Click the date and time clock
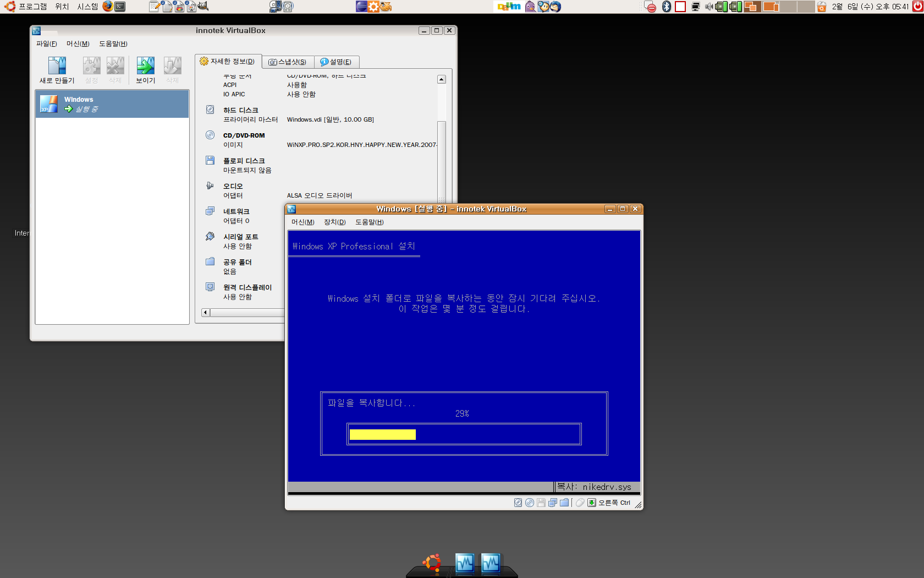This screenshot has width=924, height=578. (870, 7)
